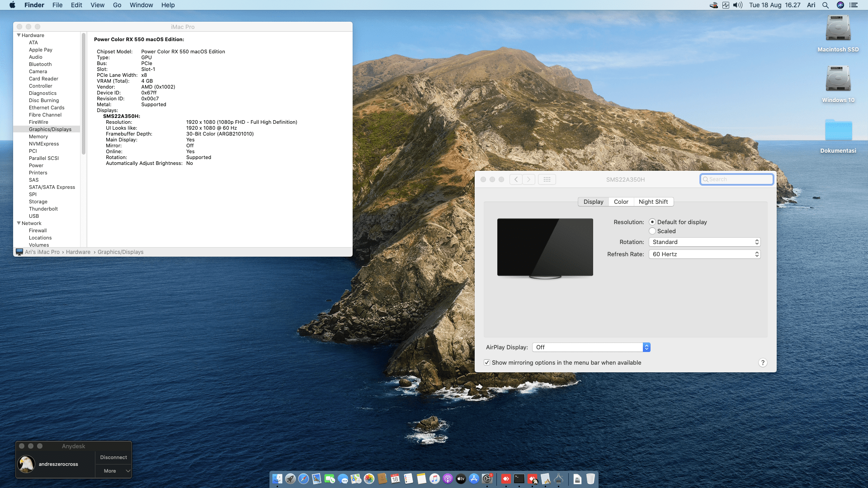The height and width of the screenshot is (488, 868).
Task: Click the help question mark button
Action: point(762,363)
